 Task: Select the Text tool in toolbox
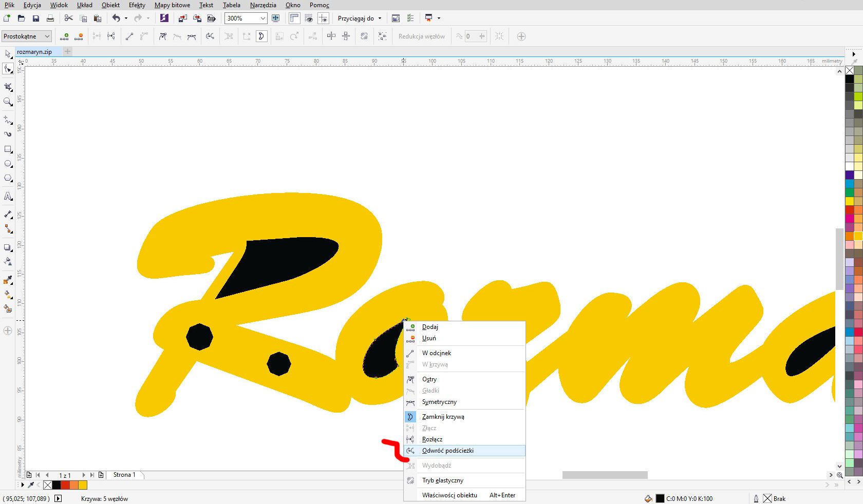pyautogui.click(x=8, y=196)
